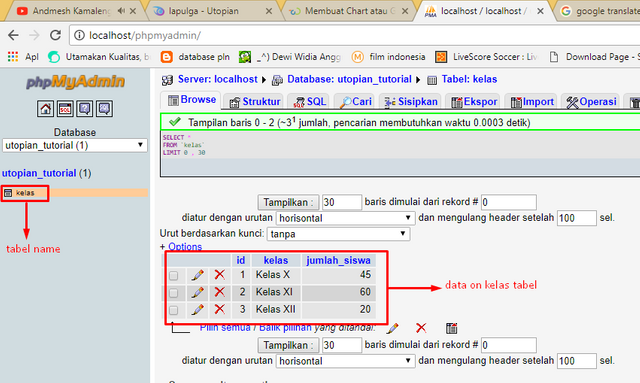Screen dimensions: 640x383
Task: Click the phpMyAdmin logo
Action: pos(75,81)
